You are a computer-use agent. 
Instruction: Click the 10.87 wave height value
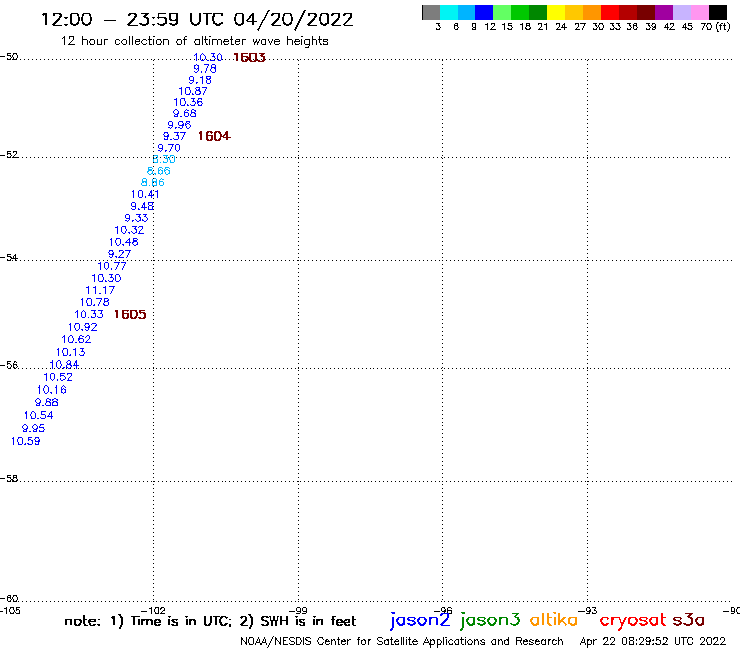[193, 92]
